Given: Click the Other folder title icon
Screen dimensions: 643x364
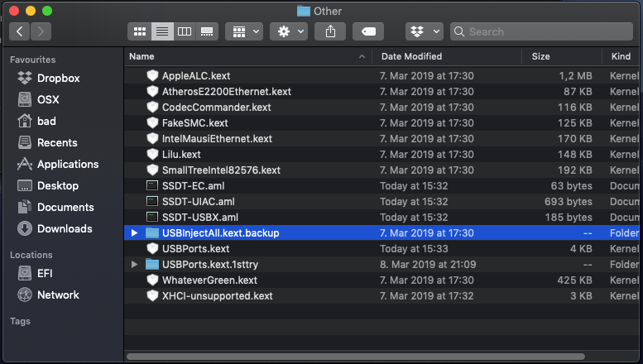Looking at the screenshot, I should (x=304, y=11).
